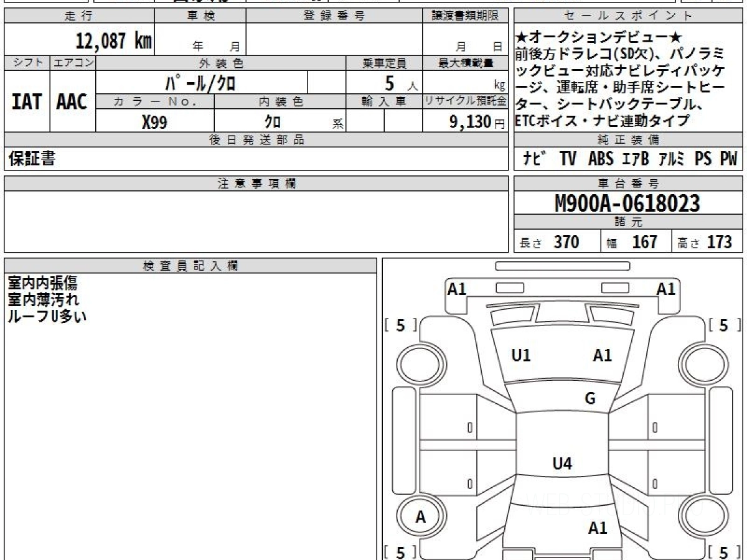Select the 純正装備 header
Viewport: 747px width, 560px height.
click(x=629, y=140)
